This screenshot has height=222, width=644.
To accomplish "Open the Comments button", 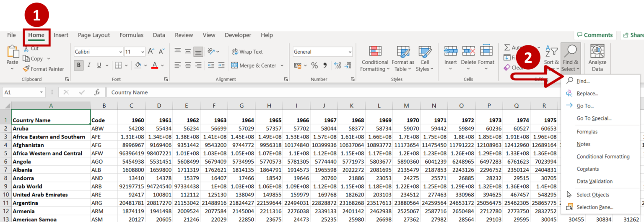I will pyautogui.click(x=595, y=35).
